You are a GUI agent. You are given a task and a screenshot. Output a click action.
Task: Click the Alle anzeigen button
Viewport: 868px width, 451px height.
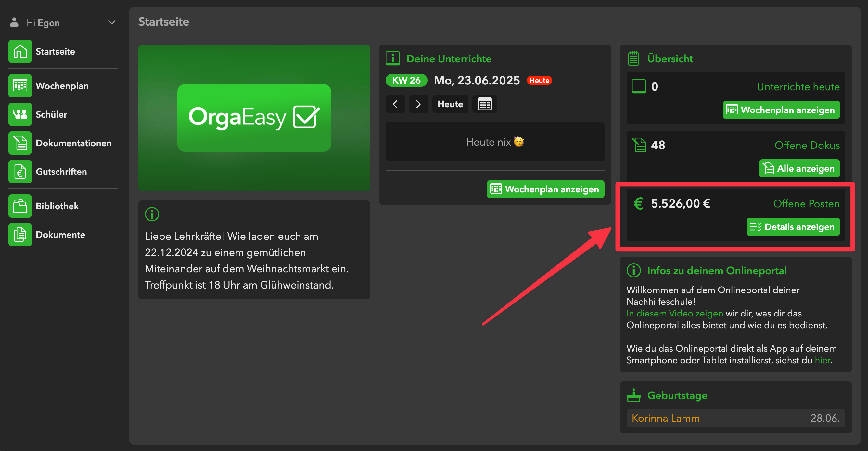[x=799, y=168]
